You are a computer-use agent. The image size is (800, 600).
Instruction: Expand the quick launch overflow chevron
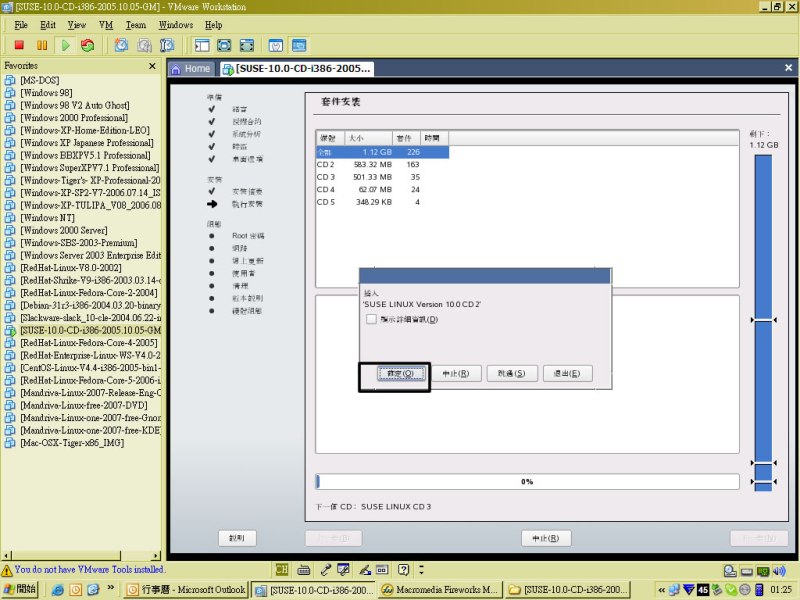(111, 588)
